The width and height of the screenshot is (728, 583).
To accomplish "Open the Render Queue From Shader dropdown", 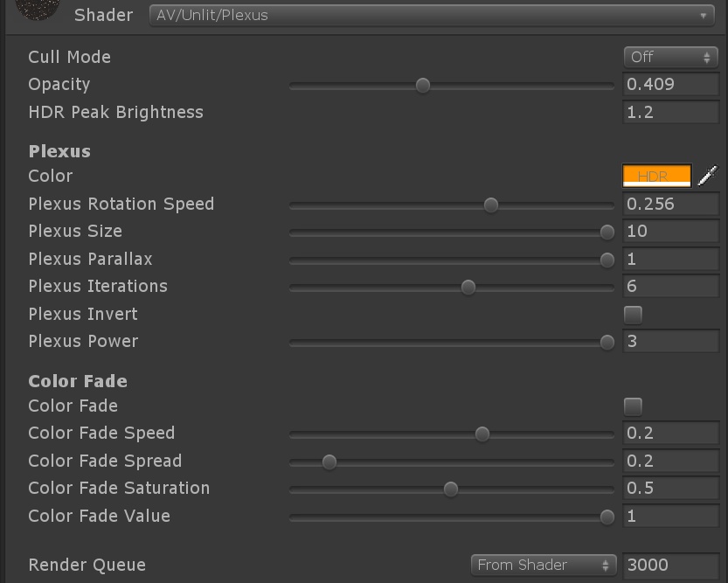I will coord(542,565).
